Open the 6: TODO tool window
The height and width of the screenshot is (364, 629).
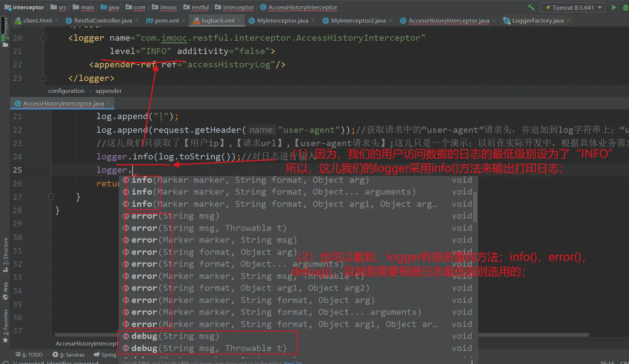29,355
